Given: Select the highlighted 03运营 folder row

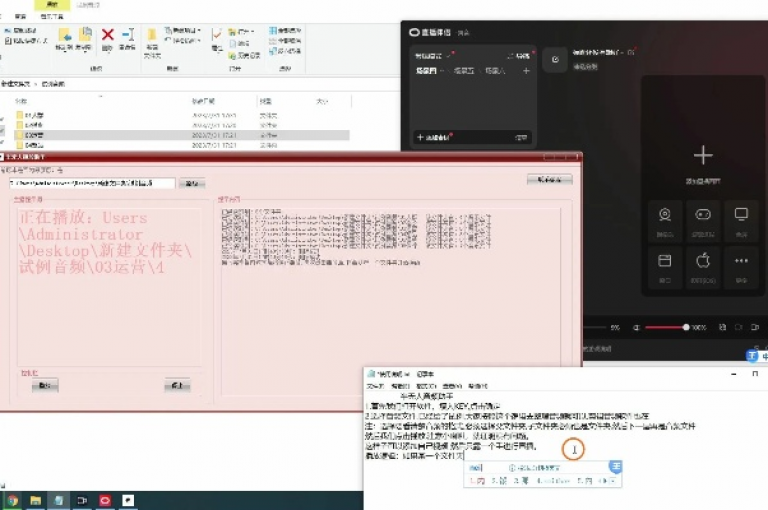Looking at the screenshot, I should pos(181,135).
